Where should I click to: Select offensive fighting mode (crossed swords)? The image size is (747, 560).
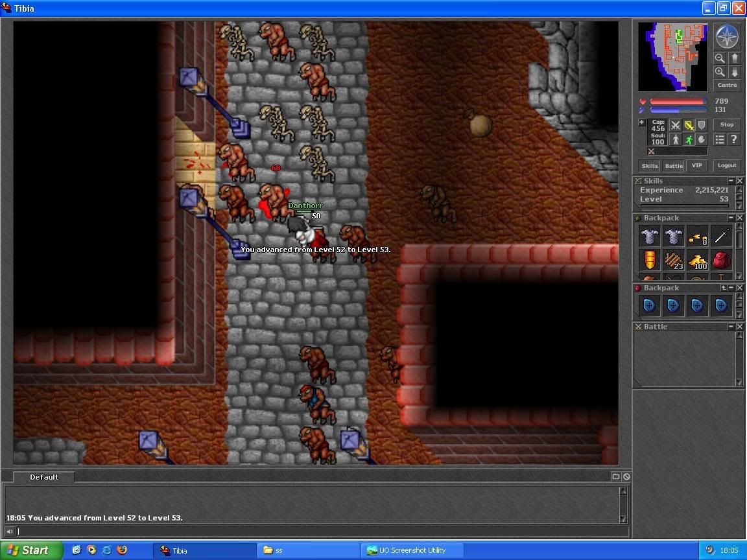[676, 125]
